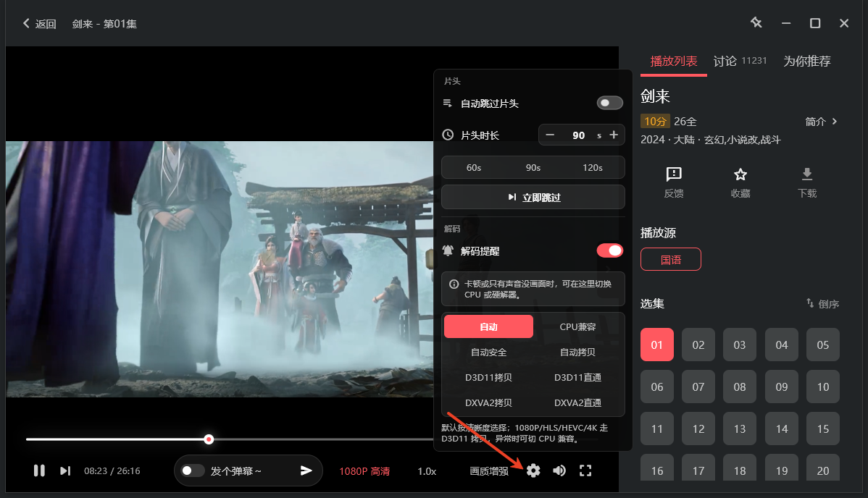Choose 自动拷贝 decoder mode

click(577, 352)
